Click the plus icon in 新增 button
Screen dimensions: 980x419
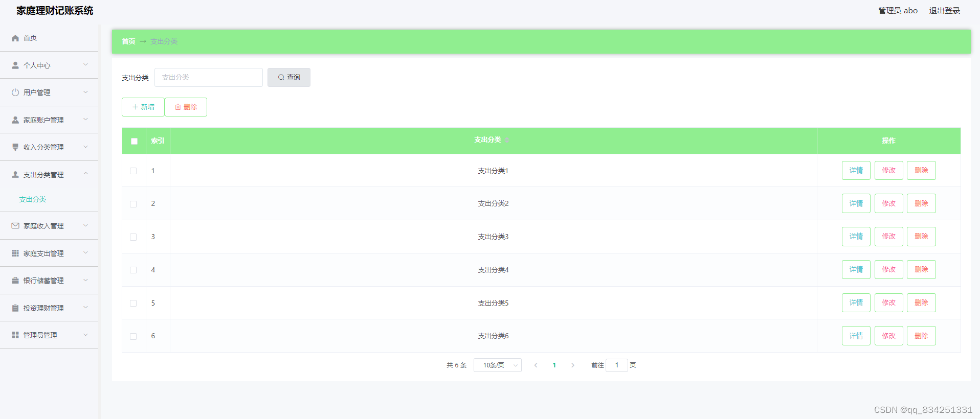[135, 107]
